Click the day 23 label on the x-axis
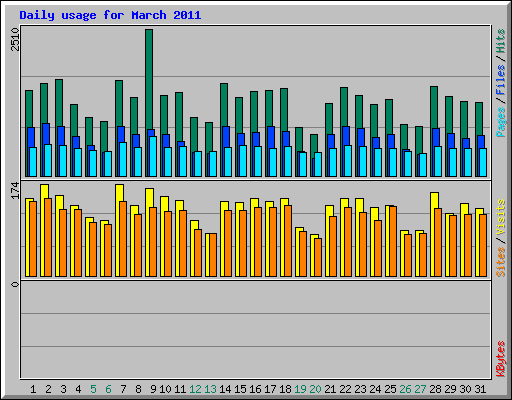512x400 pixels. tap(360, 389)
